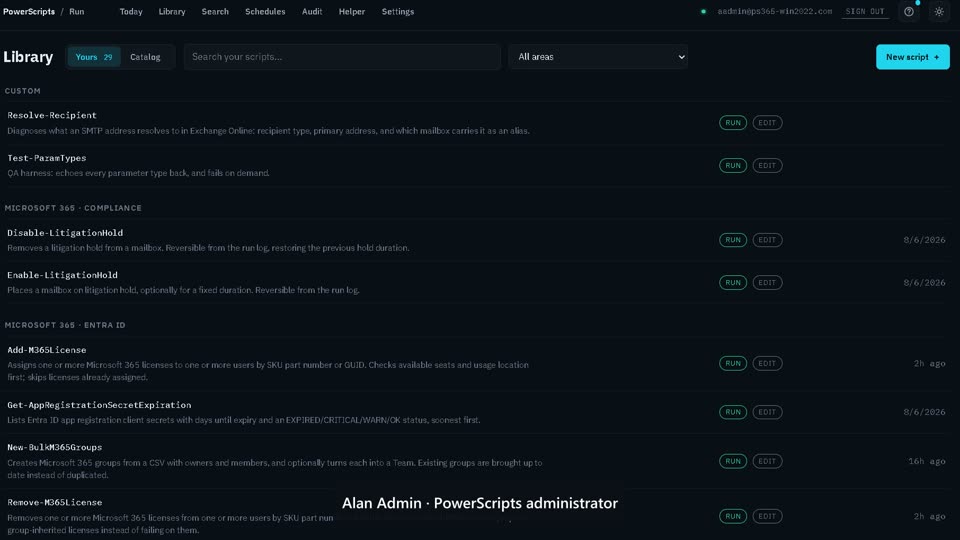Edit the Enable-LitigationHold script
960x540 pixels.
click(767, 283)
